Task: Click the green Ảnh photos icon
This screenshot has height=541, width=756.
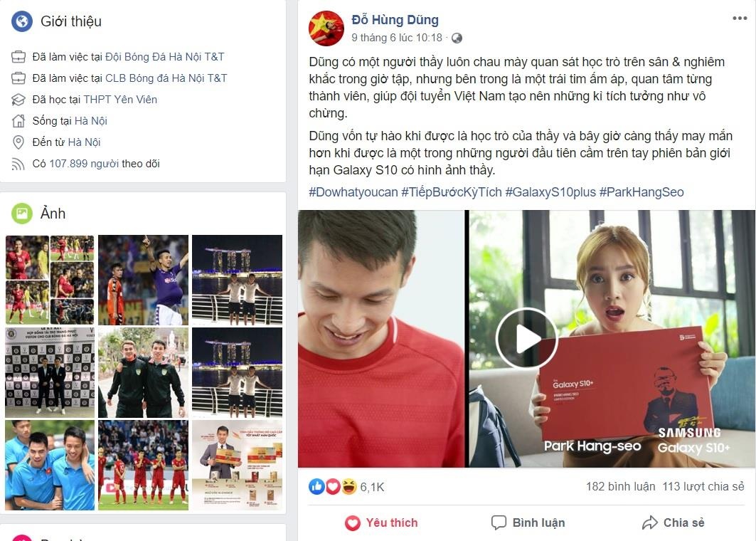Action: coord(22,214)
